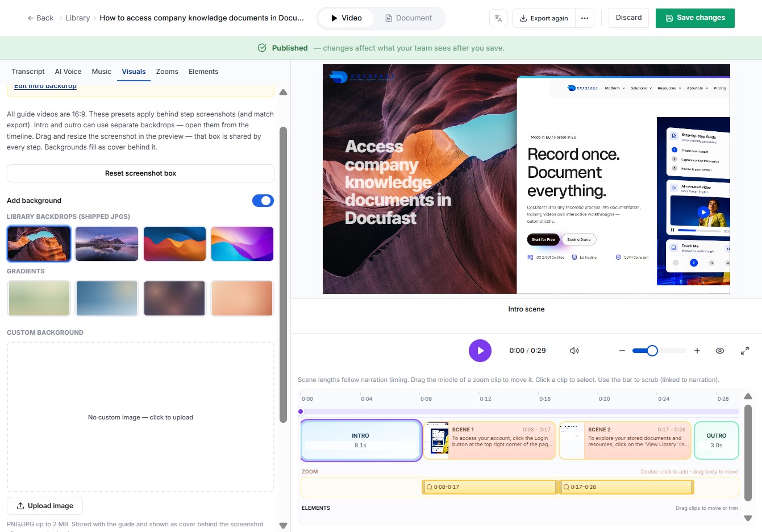Open the Elements tab
Viewport: 762px width, 532px height.
(203, 72)
